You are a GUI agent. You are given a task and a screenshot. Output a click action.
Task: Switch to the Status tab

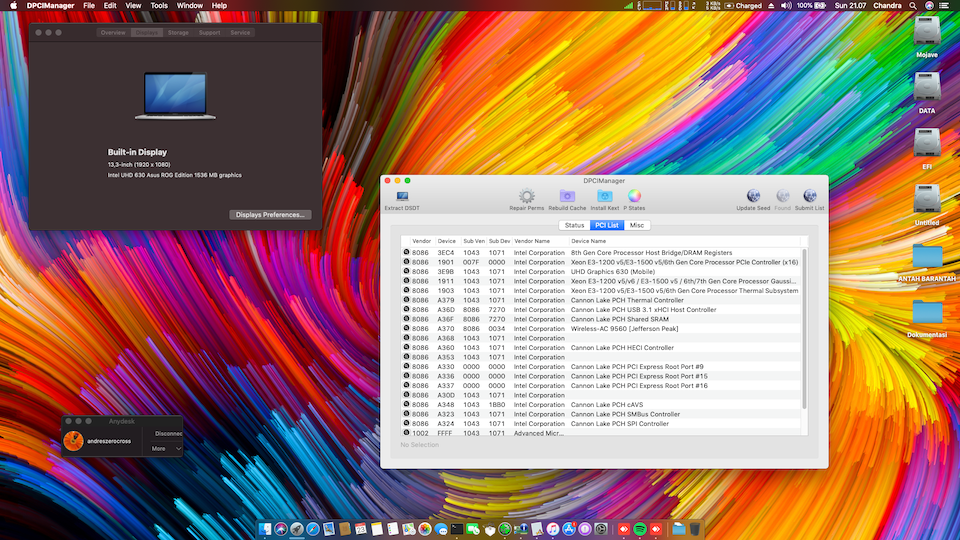pos(575,225)
